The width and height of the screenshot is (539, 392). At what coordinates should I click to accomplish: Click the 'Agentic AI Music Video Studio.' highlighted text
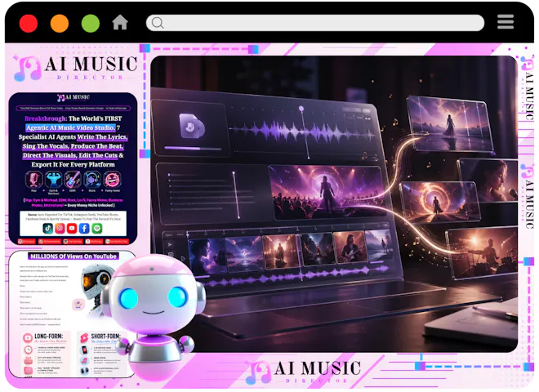tap(70, 127)
